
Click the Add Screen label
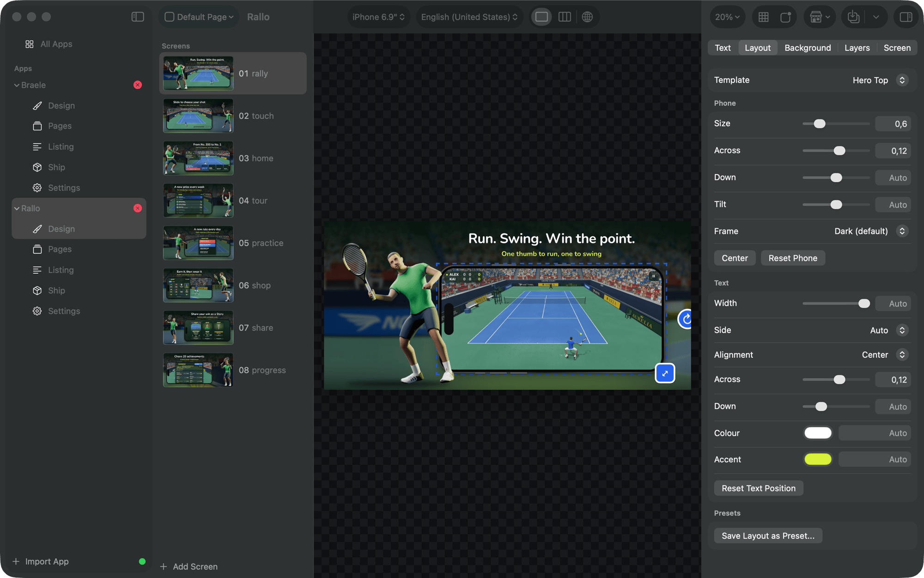(195, 566)
